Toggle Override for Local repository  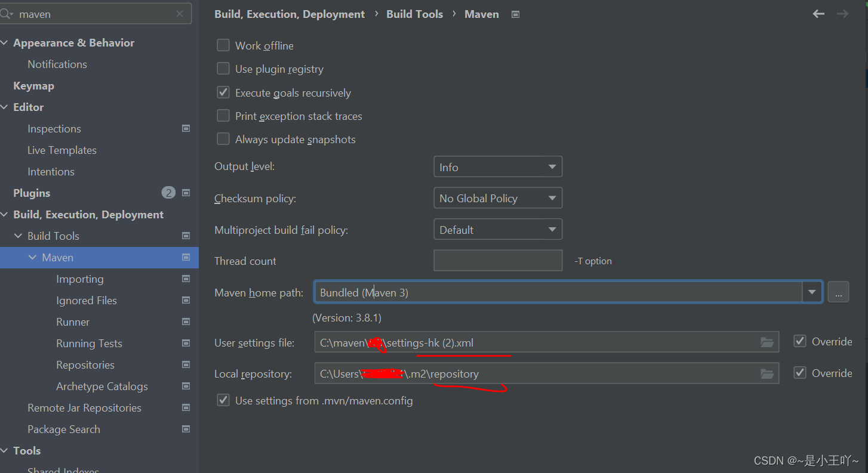800,373
